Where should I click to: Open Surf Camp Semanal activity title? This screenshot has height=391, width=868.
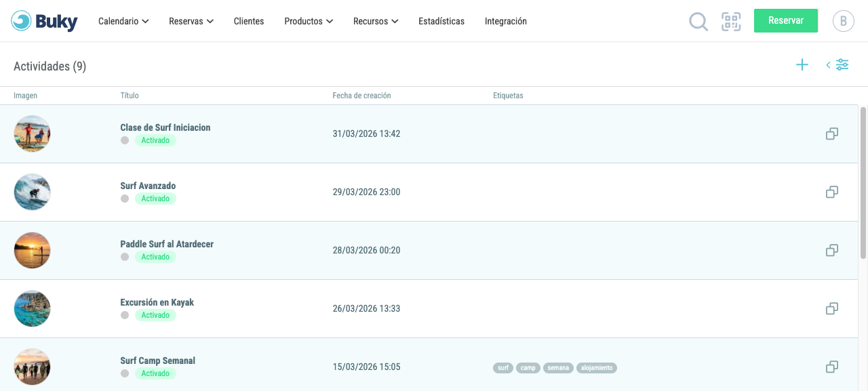[158, 361]
